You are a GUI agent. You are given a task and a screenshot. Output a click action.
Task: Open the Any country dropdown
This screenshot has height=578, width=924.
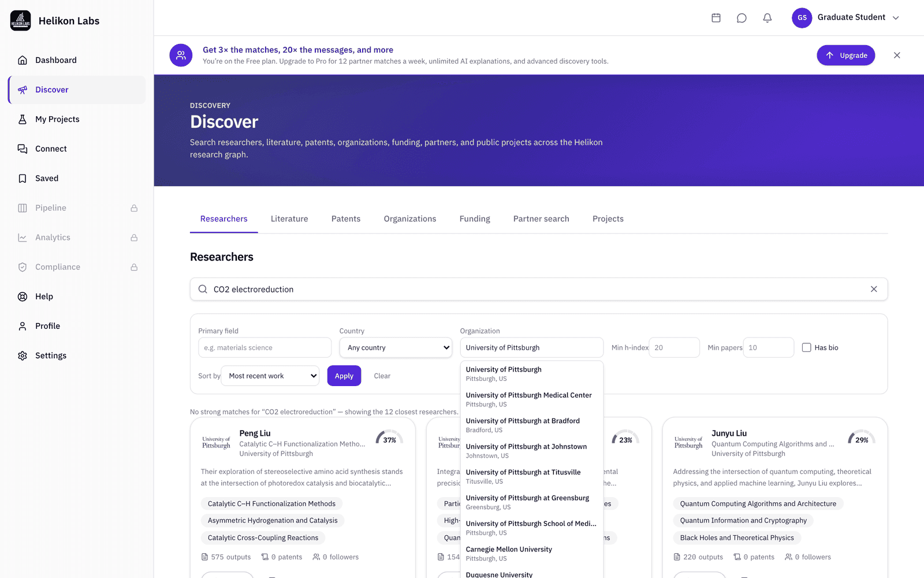click(x=396, y=347)
